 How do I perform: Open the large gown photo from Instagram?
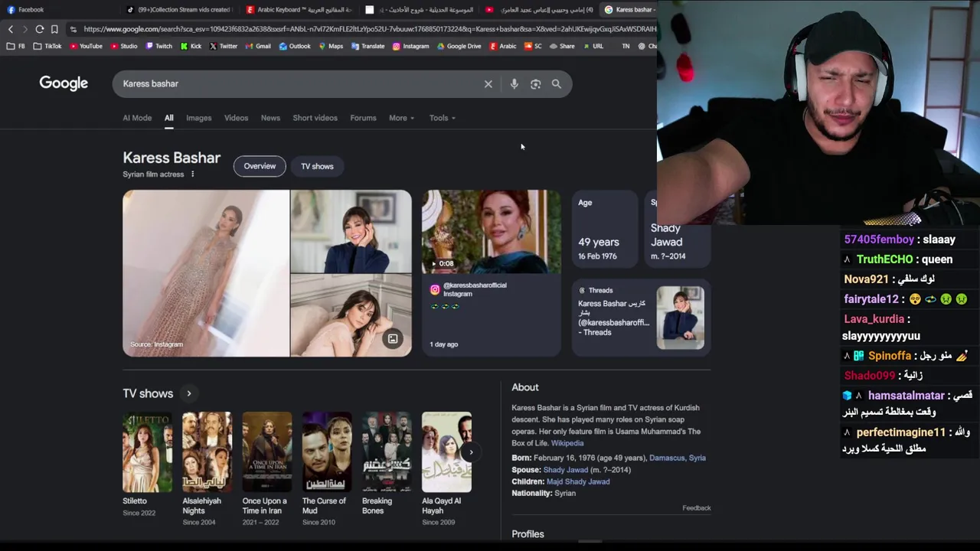pos(206,273)
